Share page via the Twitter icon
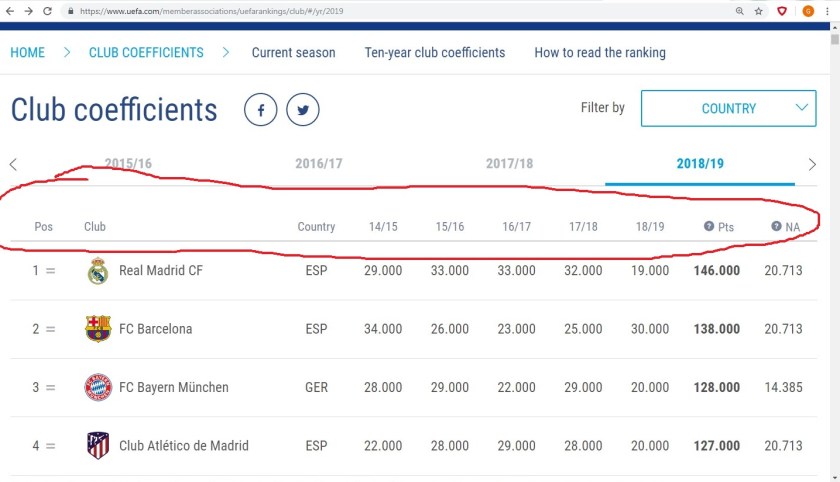840x482 pixels. point(303,110)
